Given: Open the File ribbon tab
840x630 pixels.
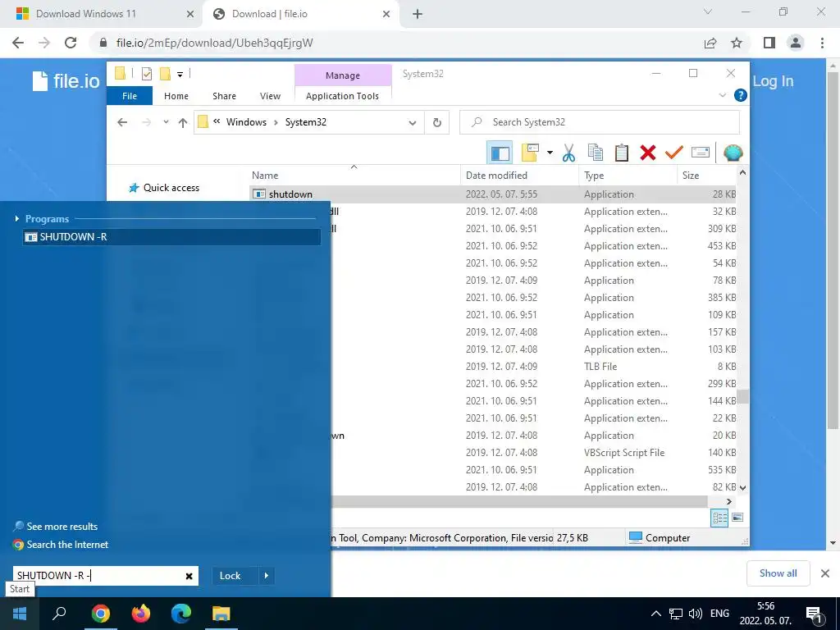Looking at the screenshot, I should (130, 96).
